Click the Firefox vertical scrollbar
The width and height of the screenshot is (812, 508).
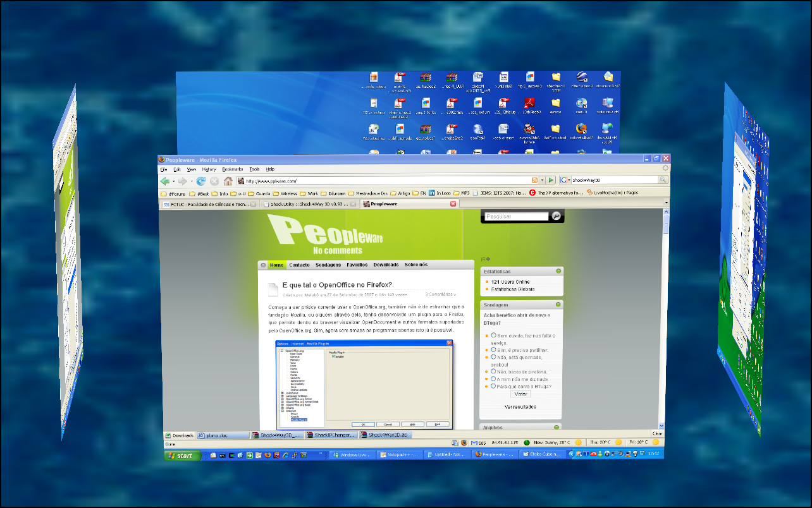coord(665,319)
